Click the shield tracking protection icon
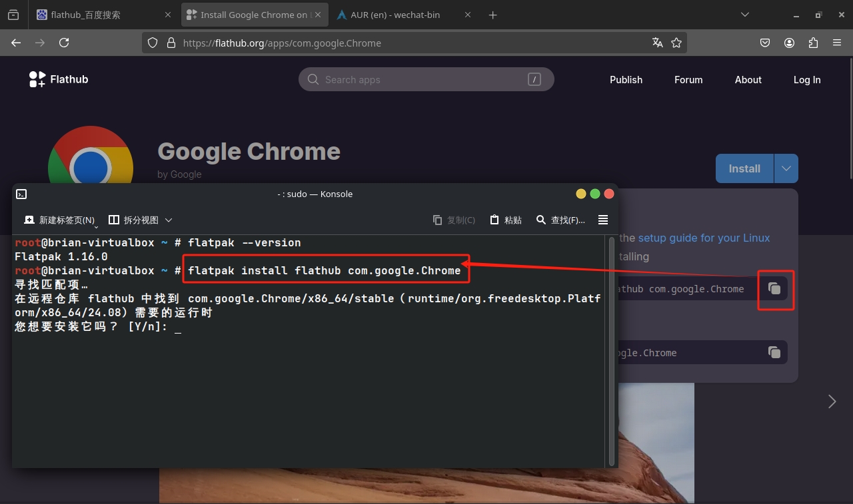This screenshot has height=504, width=853. pos(153,43)
